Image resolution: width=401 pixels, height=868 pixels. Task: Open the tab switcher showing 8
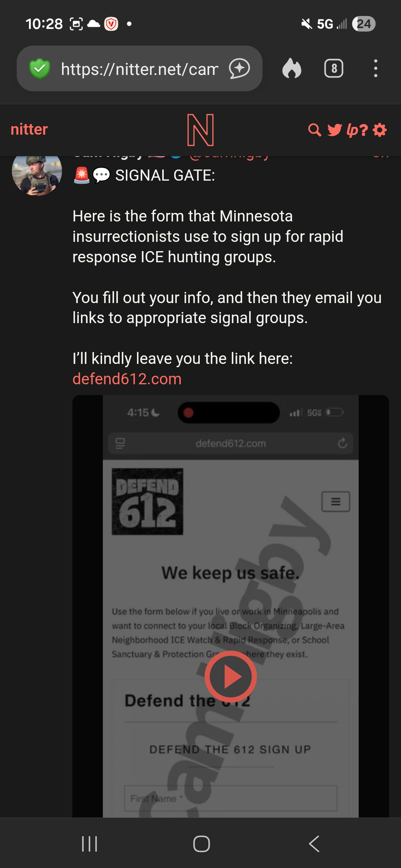click(334, 69)
